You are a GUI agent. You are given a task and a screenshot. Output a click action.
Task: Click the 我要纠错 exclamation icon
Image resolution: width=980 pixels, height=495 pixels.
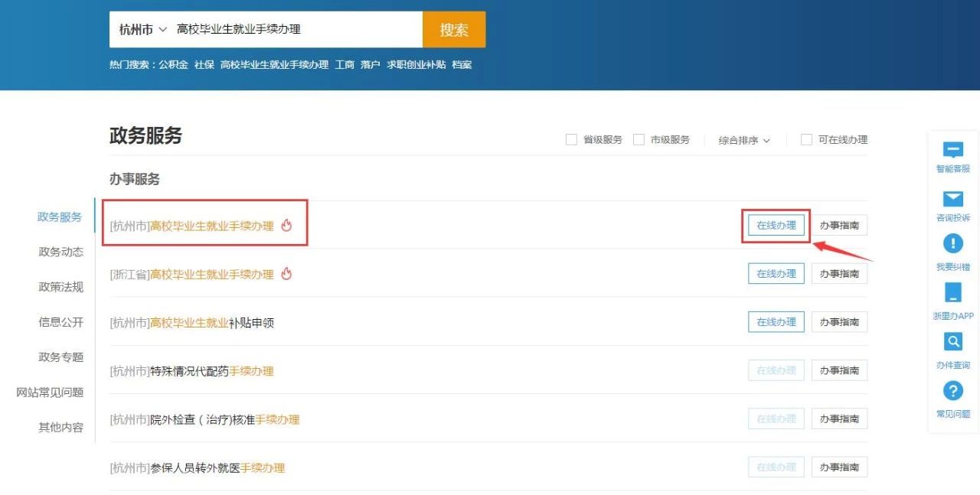coord(952,244)
